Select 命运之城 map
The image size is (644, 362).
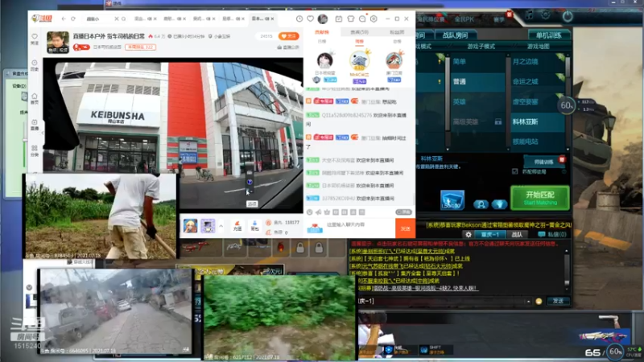pyautogui.click(x=537, y=82)
